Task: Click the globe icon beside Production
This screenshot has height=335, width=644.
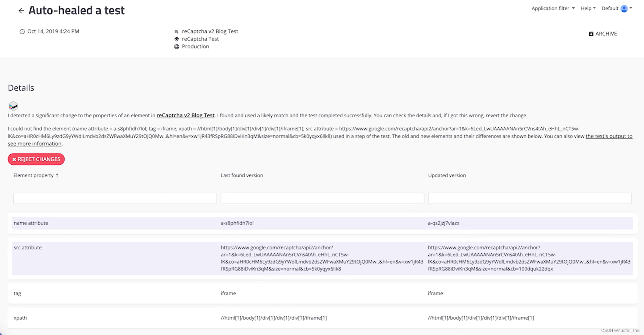Action: (177, 46)
